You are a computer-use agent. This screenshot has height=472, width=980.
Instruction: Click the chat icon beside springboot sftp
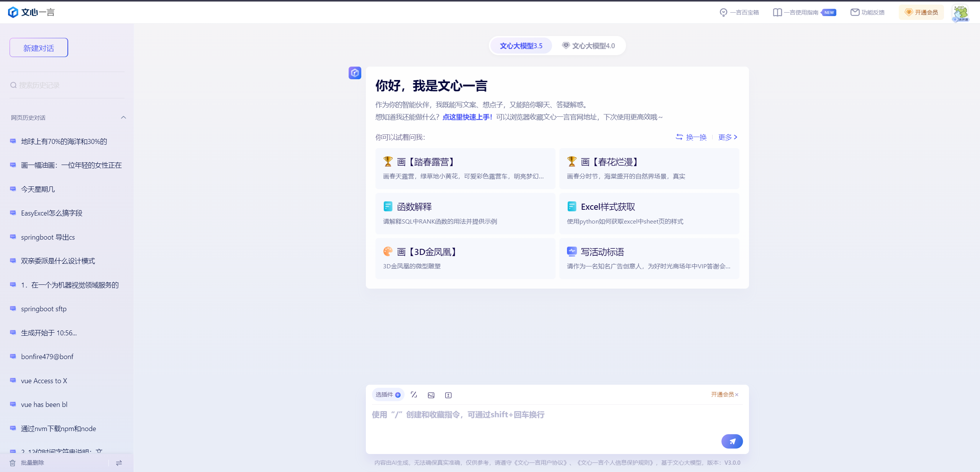[x=13, y=309]
